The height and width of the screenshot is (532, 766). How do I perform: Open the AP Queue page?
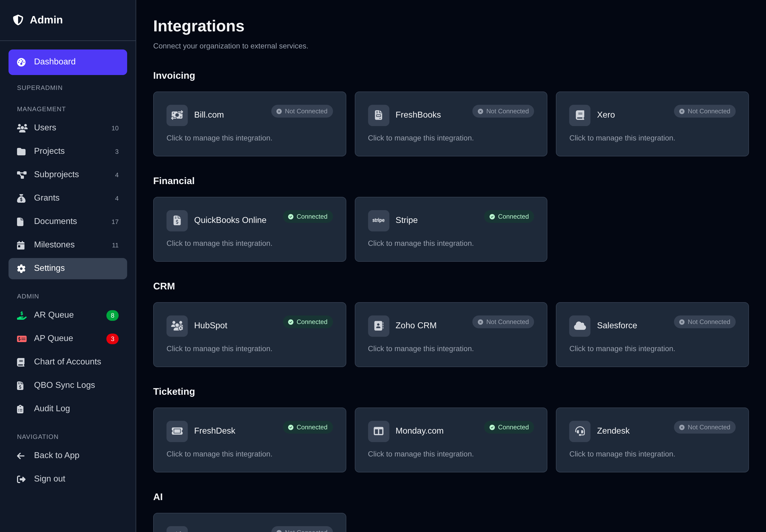[68, 339]
